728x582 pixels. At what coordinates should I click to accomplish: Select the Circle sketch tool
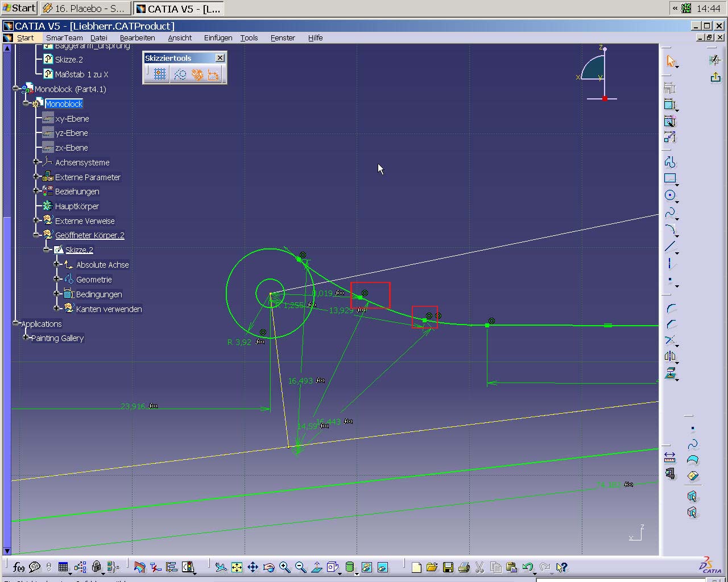point(670,196)
